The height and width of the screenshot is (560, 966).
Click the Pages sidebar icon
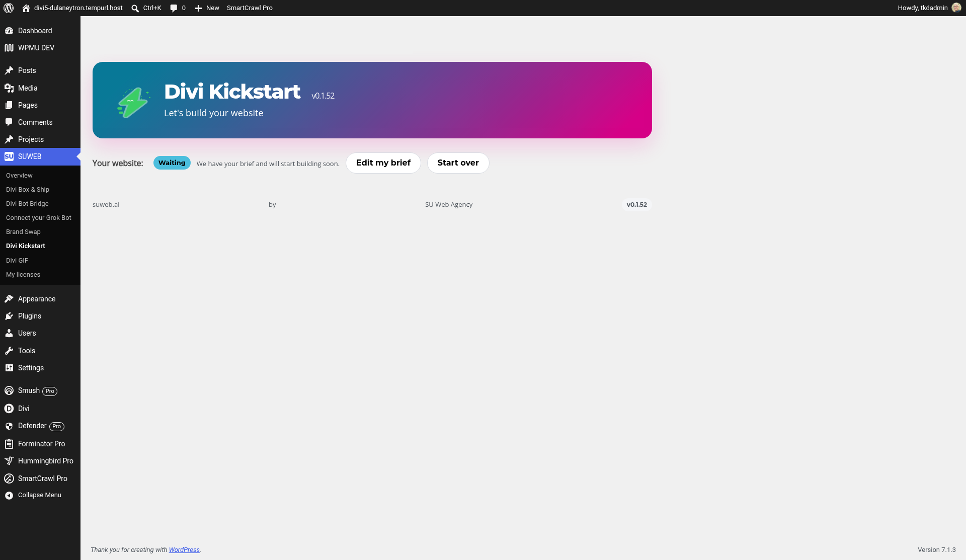pyautogui.click(x=9, y=105)
